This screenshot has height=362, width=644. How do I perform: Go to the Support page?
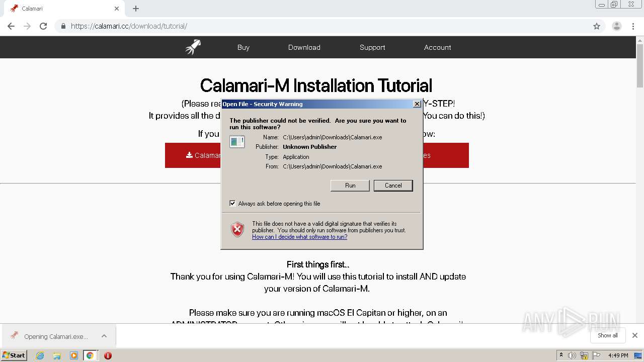coord(372,47)
